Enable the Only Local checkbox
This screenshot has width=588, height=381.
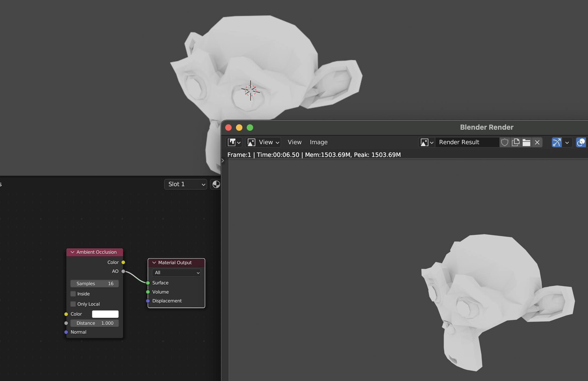tap(73, 304)
